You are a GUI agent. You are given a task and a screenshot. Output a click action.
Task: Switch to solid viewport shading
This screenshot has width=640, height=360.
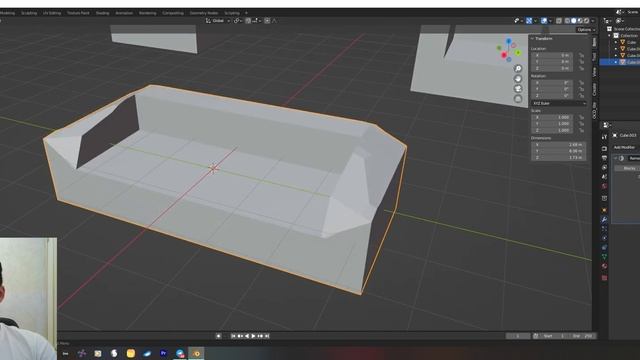pyautogui.click(x=573, y=20)
